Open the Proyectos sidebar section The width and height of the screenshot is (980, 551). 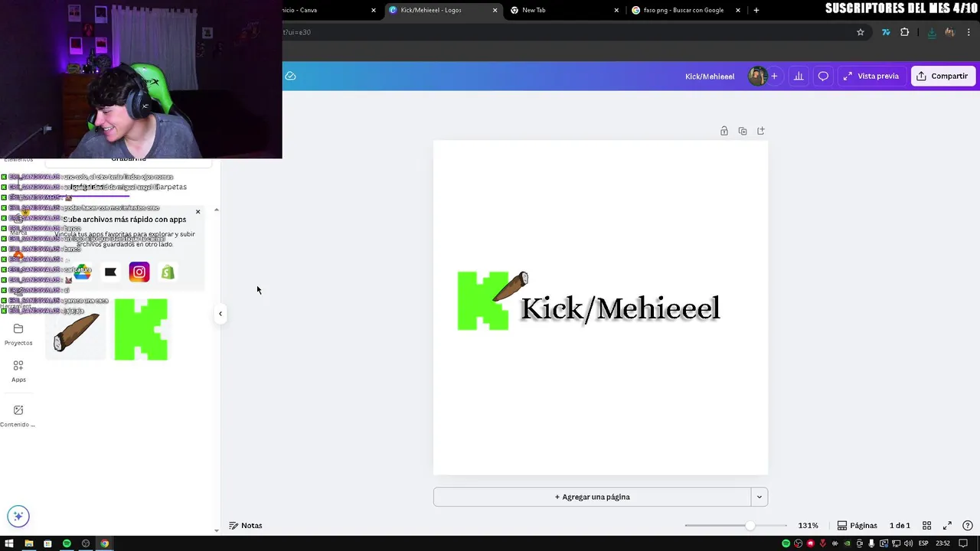(18, 334)
